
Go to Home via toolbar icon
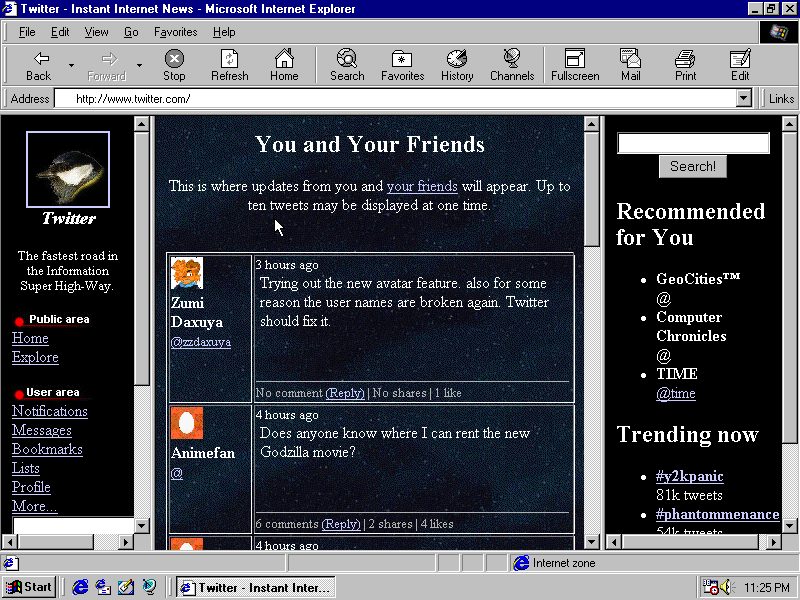[284, 65]
